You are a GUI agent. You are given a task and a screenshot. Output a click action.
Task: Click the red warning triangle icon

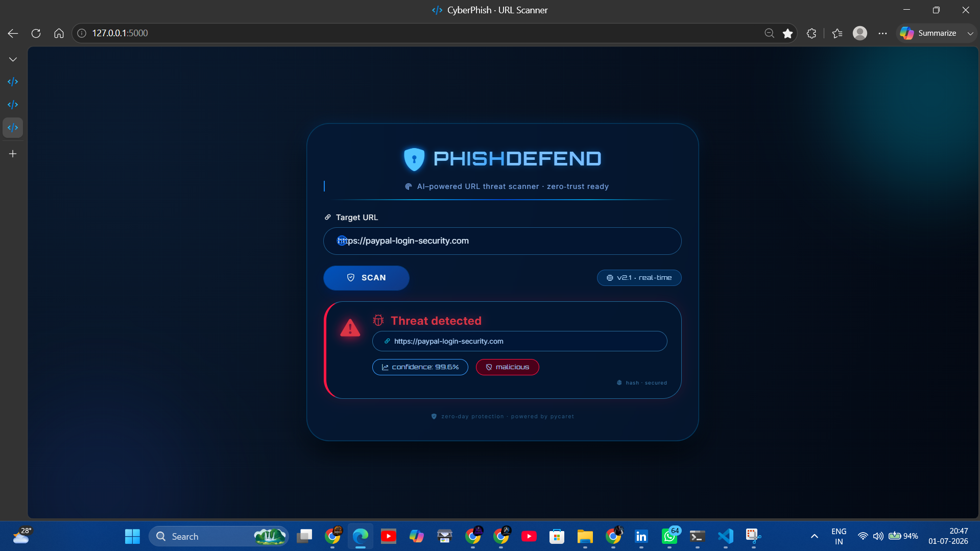350,328
